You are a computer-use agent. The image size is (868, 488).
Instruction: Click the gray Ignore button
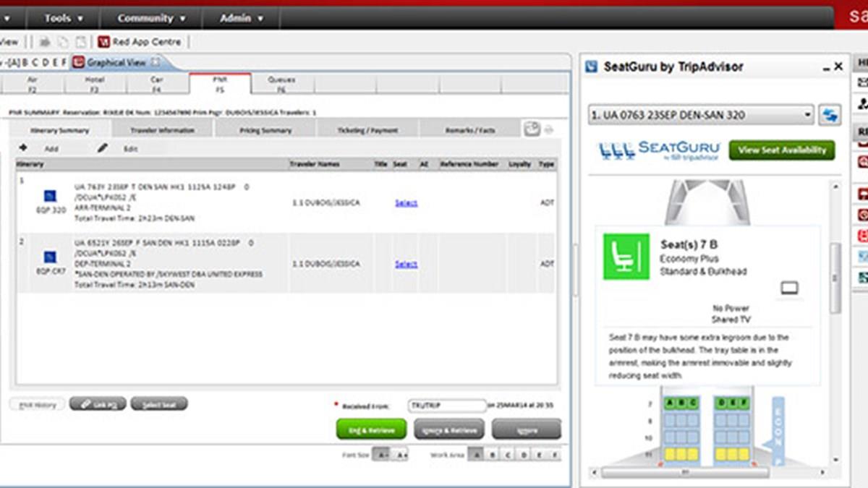click(526, 429)
